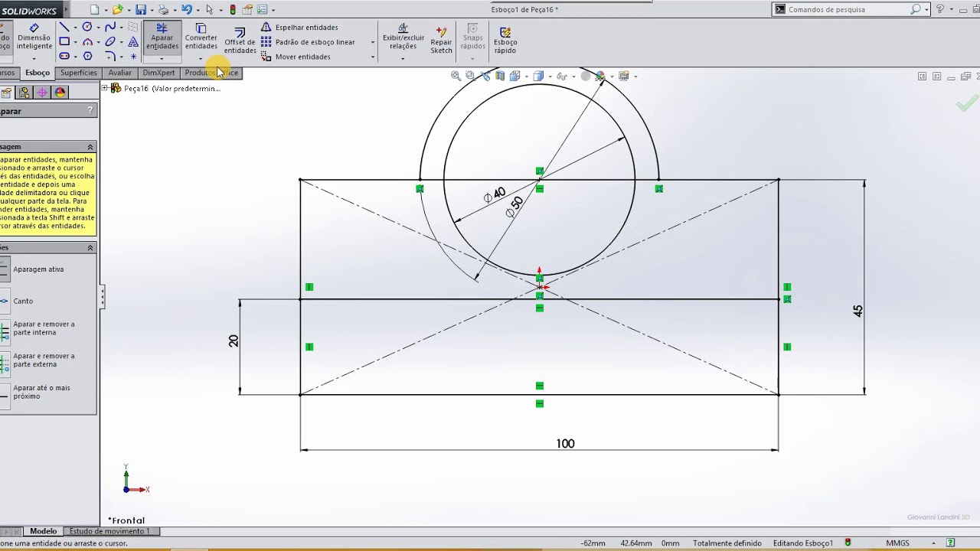This screenshot has width=980, height=551.
Task: Click Mover entidades tool
Action: pyautogui.click(x=296, y=57)
